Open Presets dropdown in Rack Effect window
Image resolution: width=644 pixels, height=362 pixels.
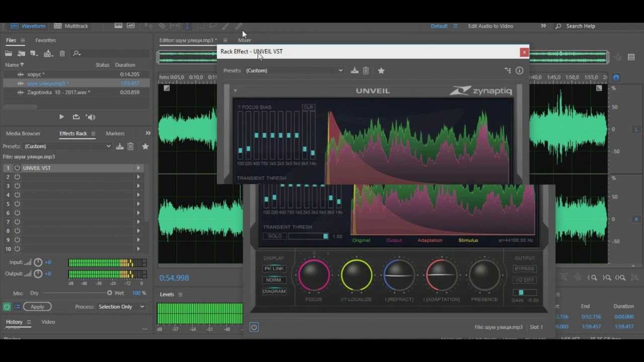(294, 70)
